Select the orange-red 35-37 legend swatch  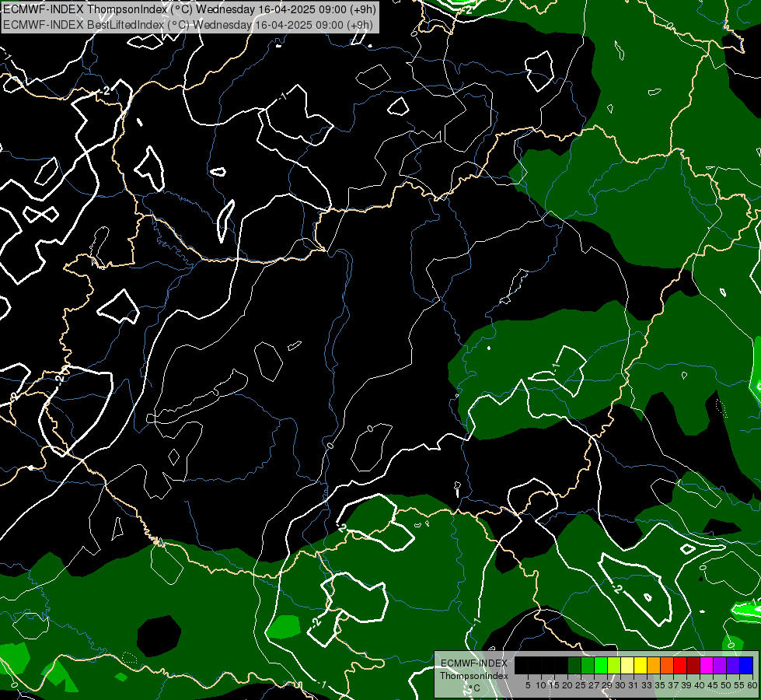click(x=667, y=665)
